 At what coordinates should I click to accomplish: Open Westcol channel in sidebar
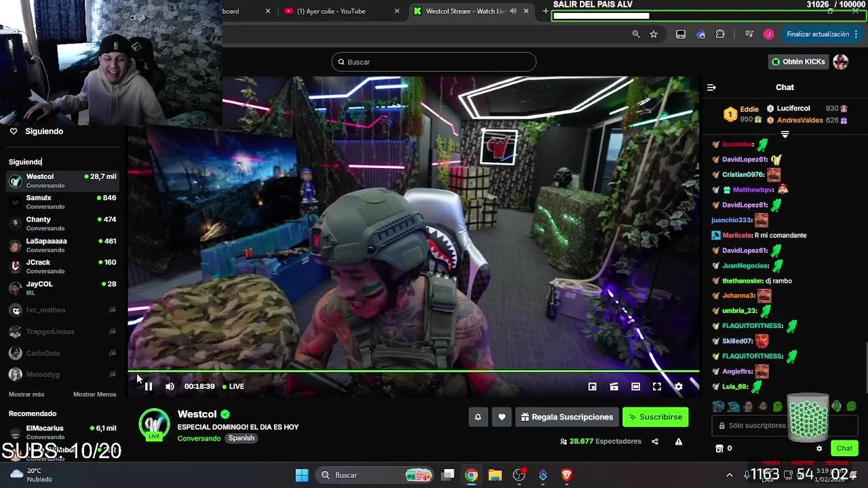point(62,180)
